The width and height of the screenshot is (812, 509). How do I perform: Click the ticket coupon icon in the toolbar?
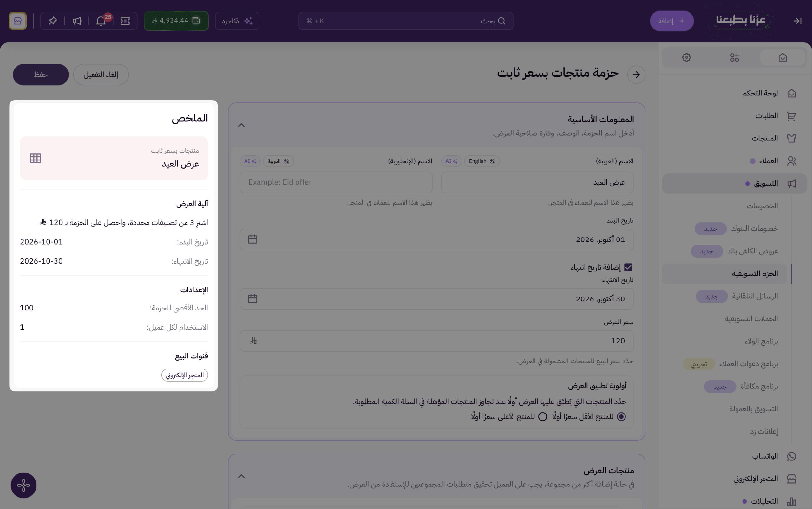[125, 21]
